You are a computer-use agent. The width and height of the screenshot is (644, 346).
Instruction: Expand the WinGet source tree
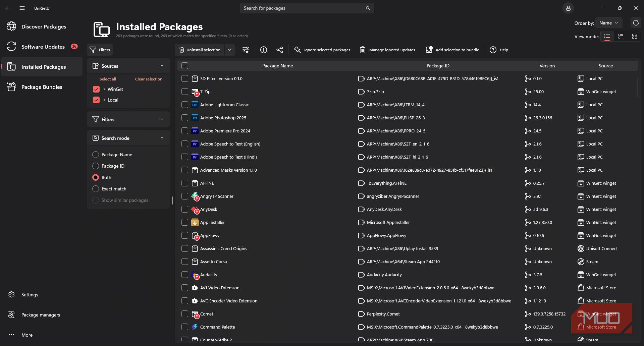tap(104, 89)
